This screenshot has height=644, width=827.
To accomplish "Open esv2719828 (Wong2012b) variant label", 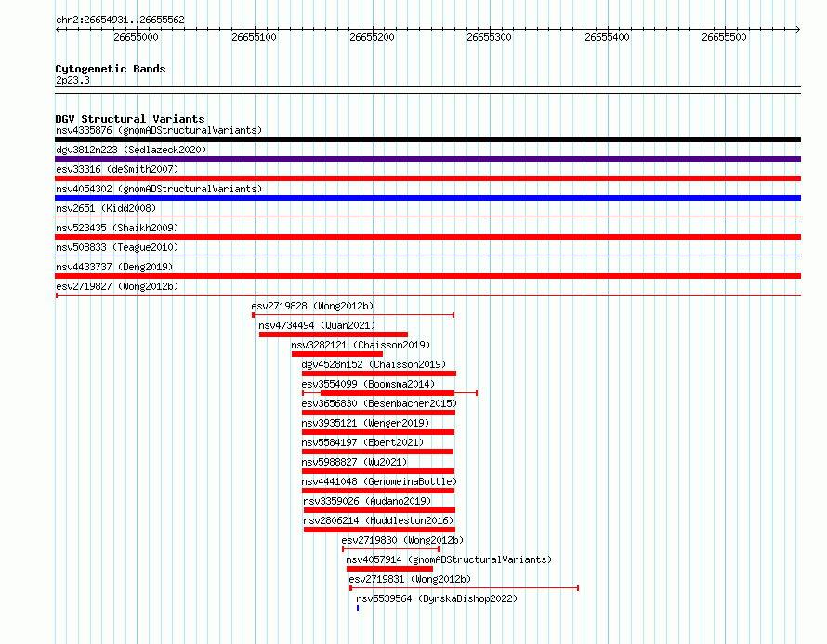I will click(x=312, y=306).
